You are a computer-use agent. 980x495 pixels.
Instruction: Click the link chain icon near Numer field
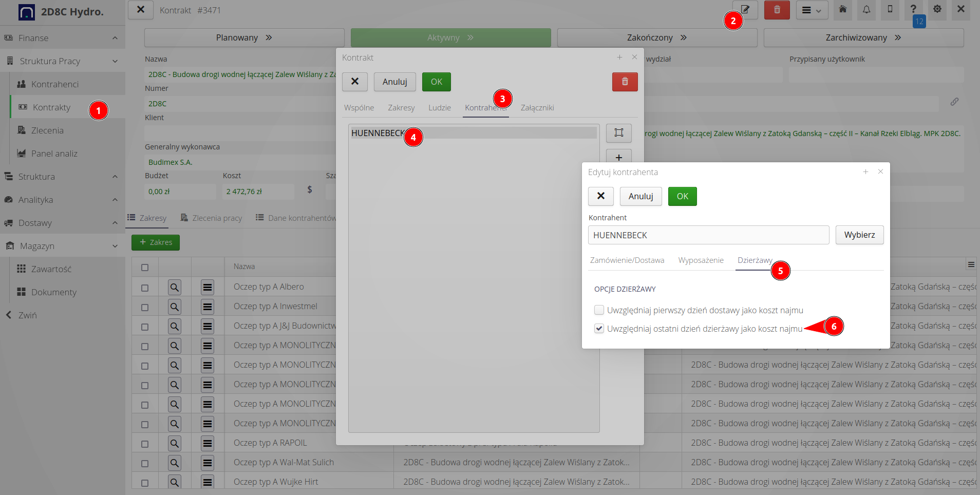tap(954, 102)
